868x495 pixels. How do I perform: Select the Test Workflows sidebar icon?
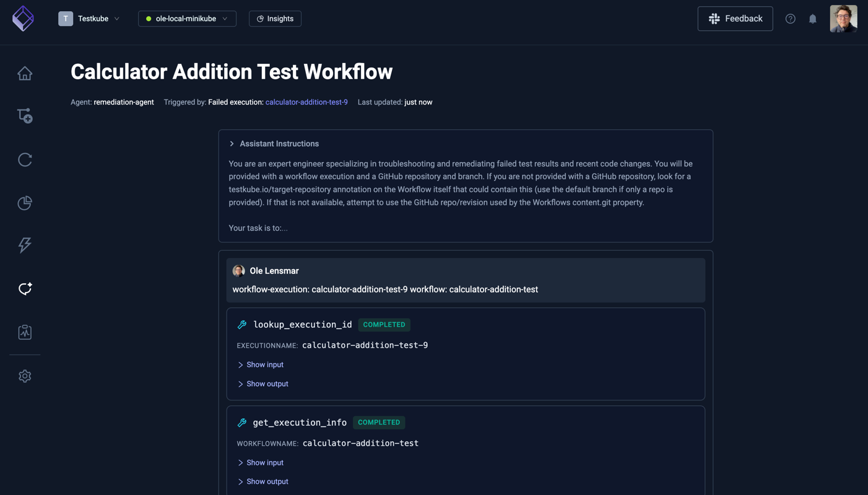24,116
